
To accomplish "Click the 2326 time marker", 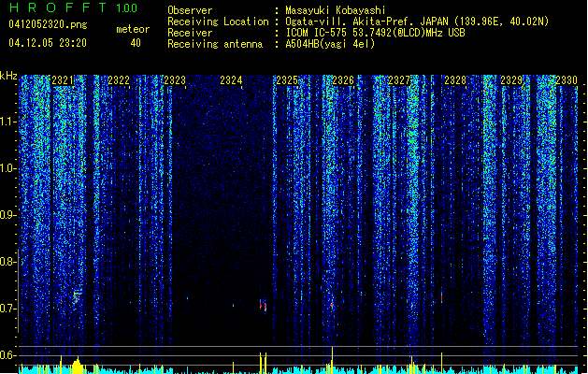I will pos(343,80).
